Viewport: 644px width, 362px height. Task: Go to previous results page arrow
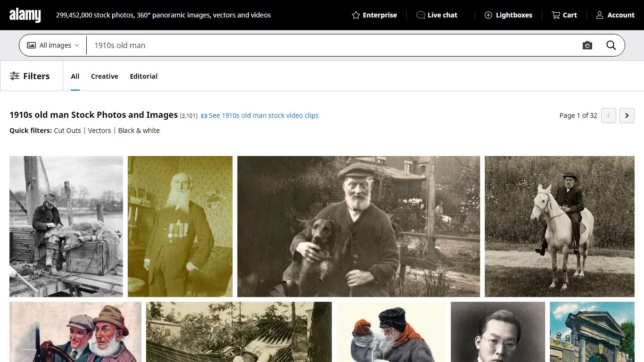click(609, 115)
